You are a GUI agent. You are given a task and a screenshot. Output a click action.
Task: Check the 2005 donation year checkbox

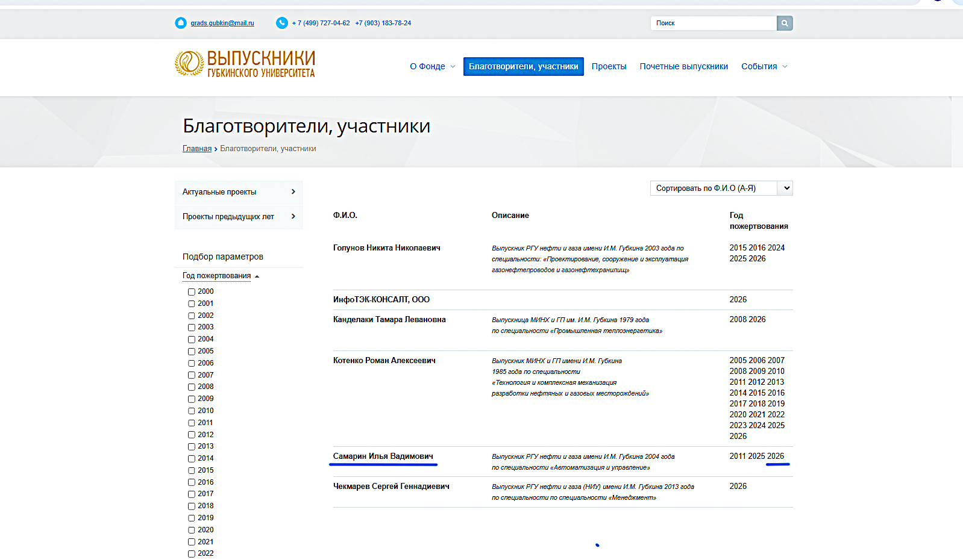click(192, 352)
